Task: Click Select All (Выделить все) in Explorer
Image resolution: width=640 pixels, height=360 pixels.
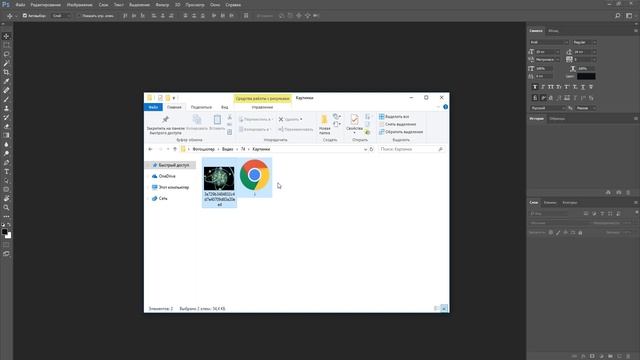Action: (x=394, y=117)
